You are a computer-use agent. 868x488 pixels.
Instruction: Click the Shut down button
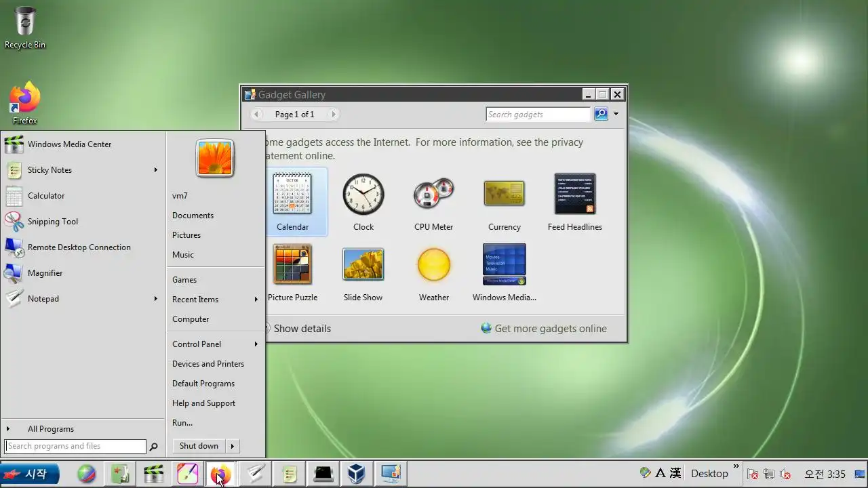(x=199, y=446)
